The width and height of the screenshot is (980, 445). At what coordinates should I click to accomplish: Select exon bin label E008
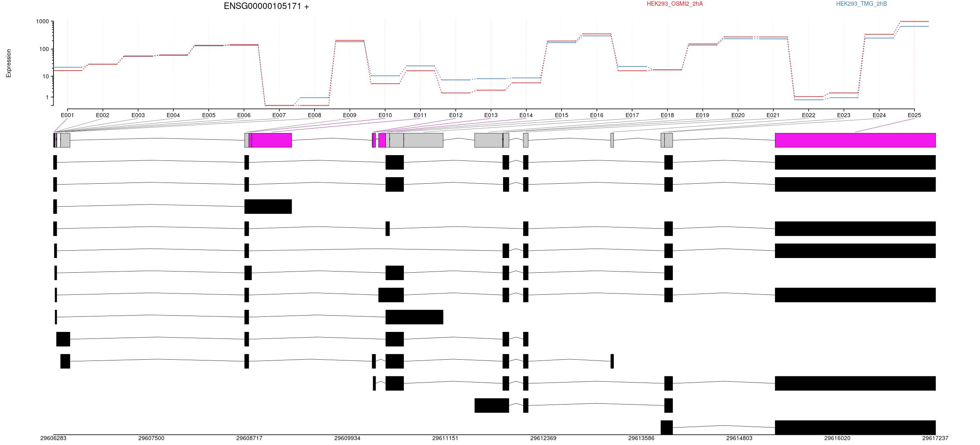(314, 115)
